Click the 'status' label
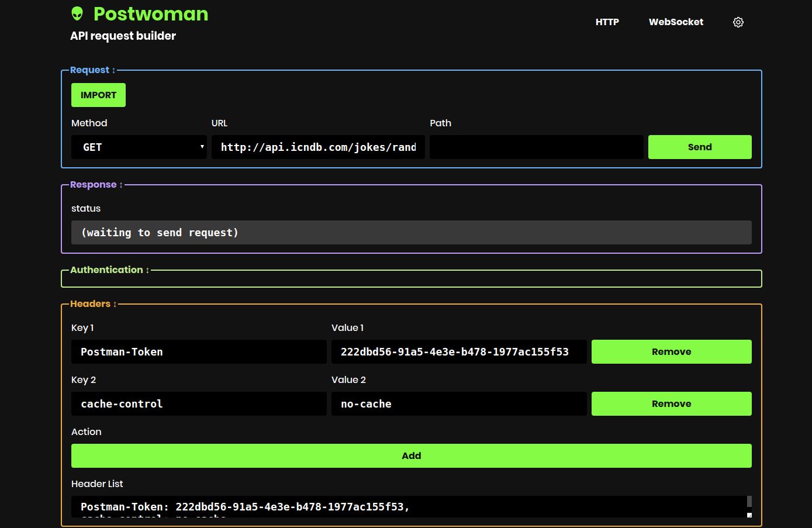The image size is (812, 528). [x=86, y=209]
